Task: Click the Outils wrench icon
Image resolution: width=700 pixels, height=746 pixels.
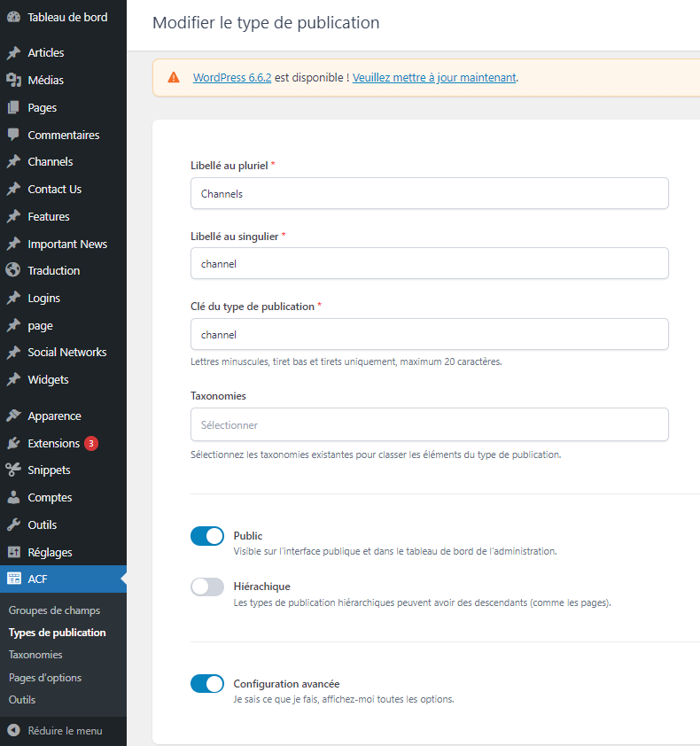Action: tap(13, 525)
